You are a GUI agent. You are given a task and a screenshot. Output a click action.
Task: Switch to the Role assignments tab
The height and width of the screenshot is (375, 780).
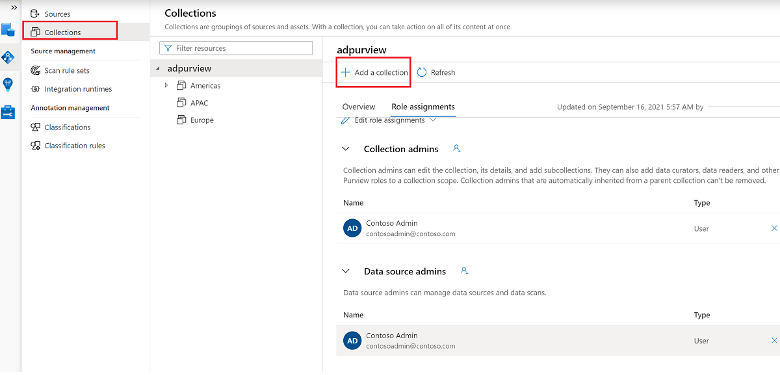pyautogui.click(x=423, y=107)
